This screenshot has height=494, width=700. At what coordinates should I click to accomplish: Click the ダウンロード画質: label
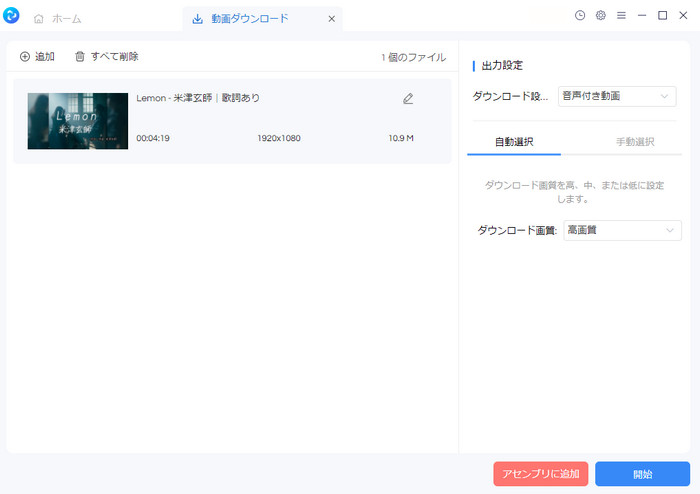coord(517,230)
